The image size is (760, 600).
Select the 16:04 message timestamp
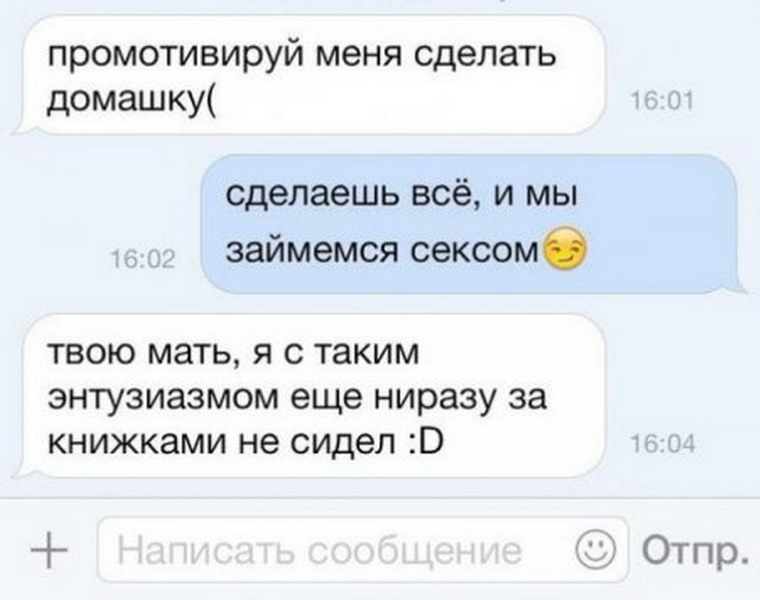coord(663,444)
